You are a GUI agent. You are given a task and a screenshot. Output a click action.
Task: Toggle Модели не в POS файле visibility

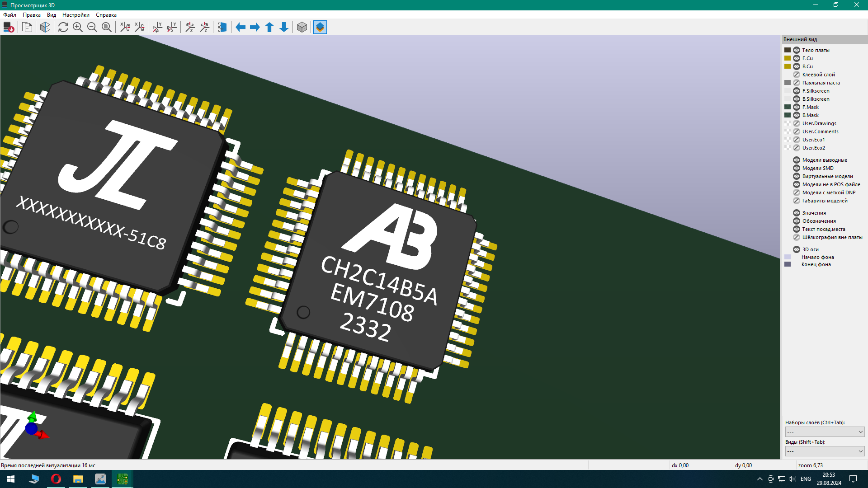coord(797,184)
